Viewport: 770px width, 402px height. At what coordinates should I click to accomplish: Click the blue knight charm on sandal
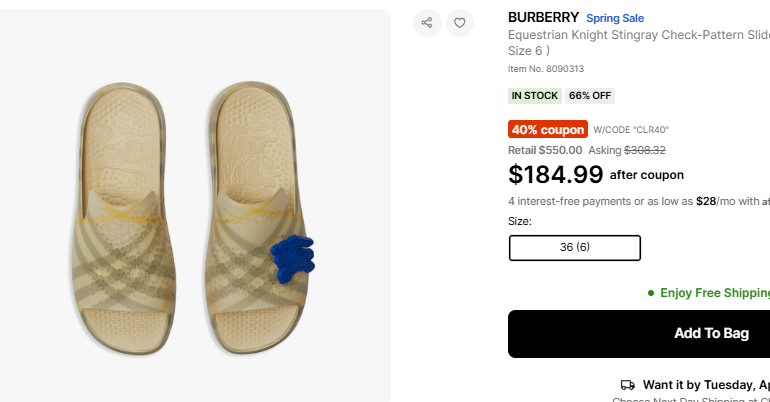[293, 256]
